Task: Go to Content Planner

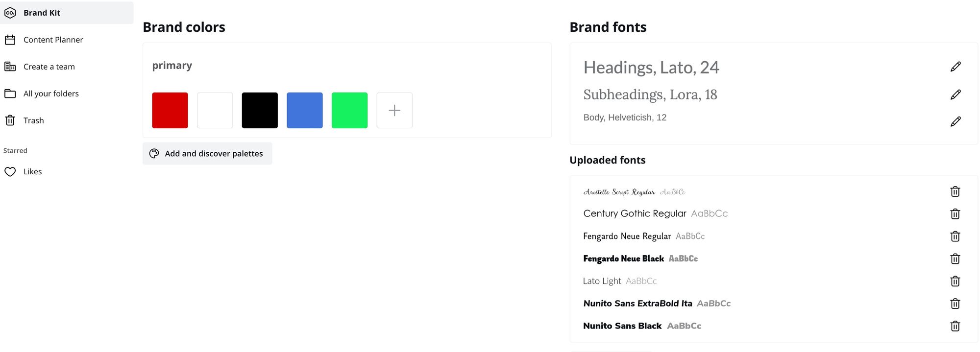Action: pos(53,40)
